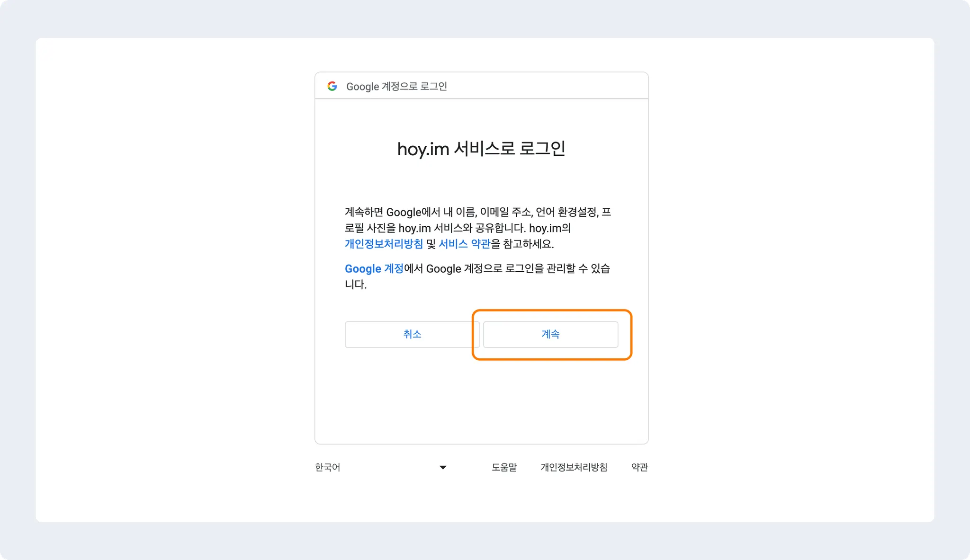Click the hoy.im name in the consent paragraph
This screenshot has height=560, width=970.
(x=414, y=228)
